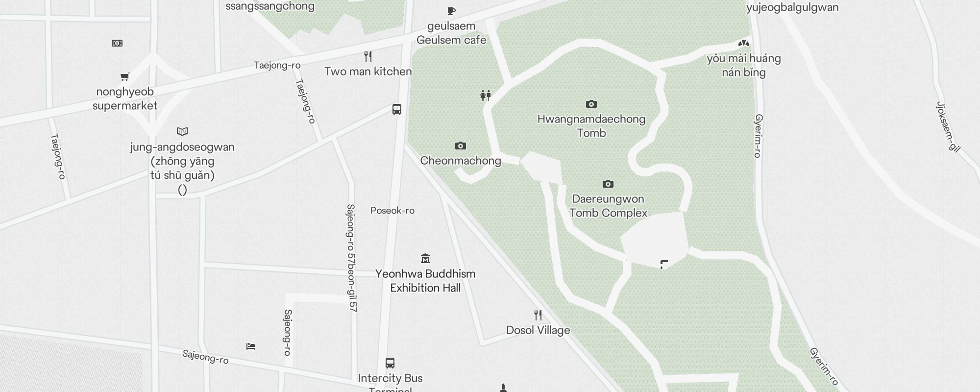Click the hotel bed icon near Sajeong-ro
980x392 pixels.
251,346
